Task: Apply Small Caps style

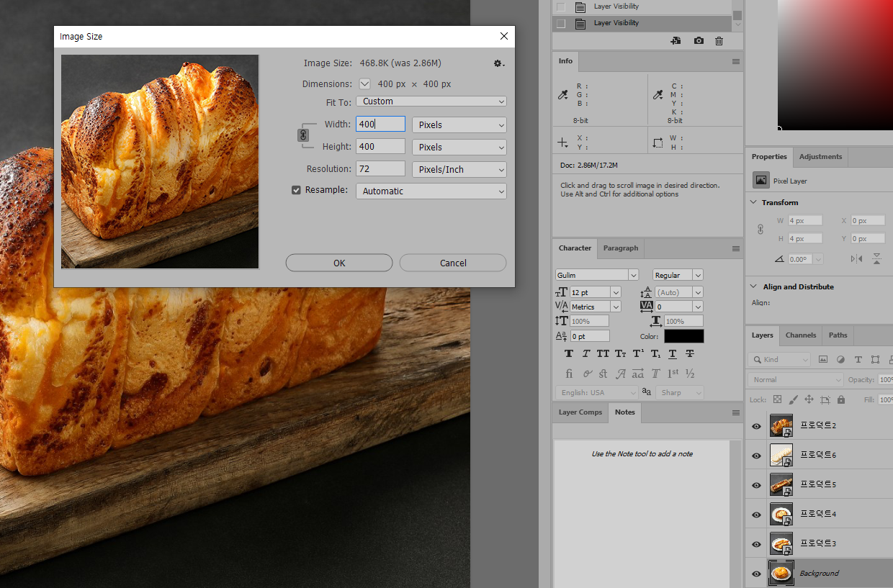Action: pos(621,353)
